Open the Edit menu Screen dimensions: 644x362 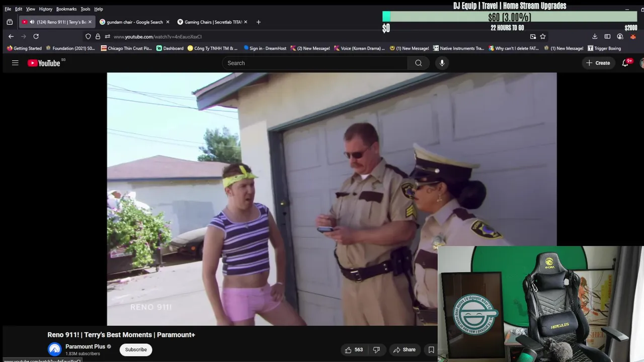click(x=19, y=9)
